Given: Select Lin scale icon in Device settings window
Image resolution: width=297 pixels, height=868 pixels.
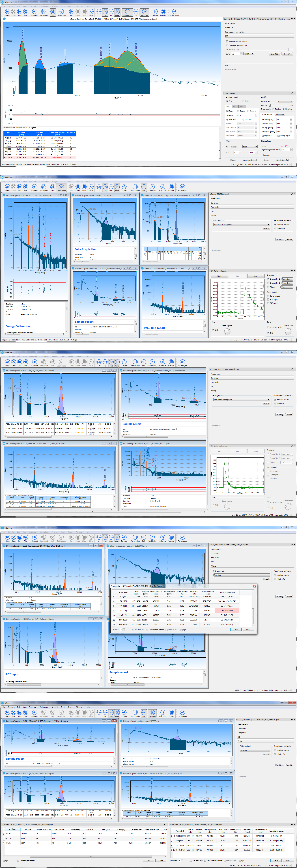Looking at the screenshot, I should (x=99, y=12).
